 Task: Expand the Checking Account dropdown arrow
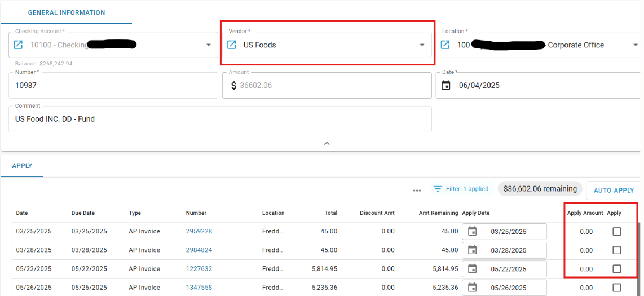pos(208,45)
